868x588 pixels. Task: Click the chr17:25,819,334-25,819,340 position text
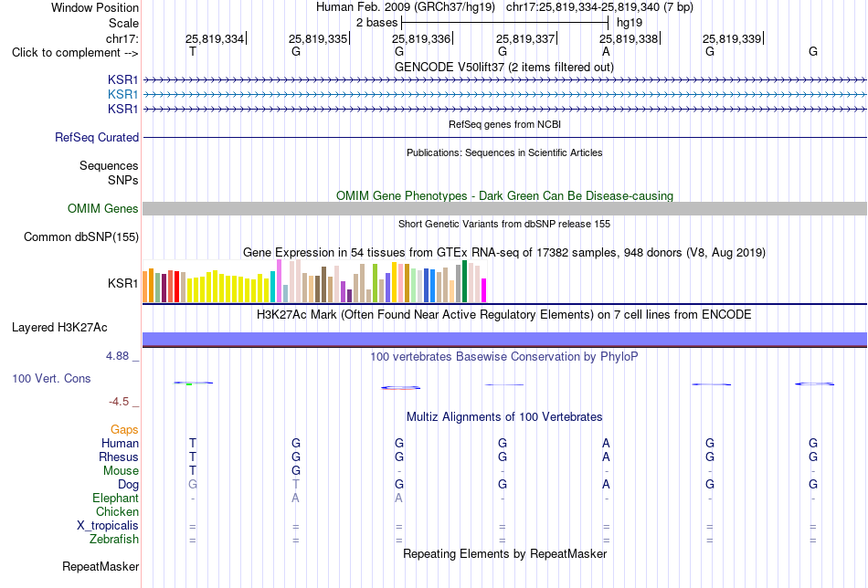click(x=599, y=7)
